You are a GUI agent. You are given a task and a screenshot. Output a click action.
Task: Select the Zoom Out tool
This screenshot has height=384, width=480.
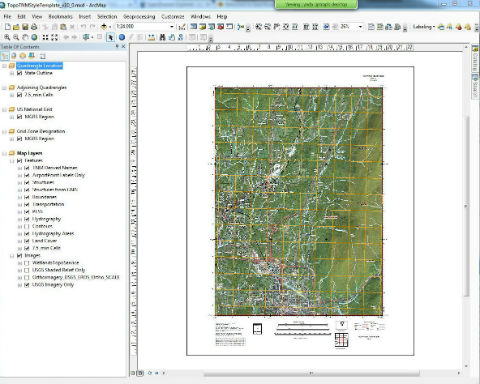point(16,37)
